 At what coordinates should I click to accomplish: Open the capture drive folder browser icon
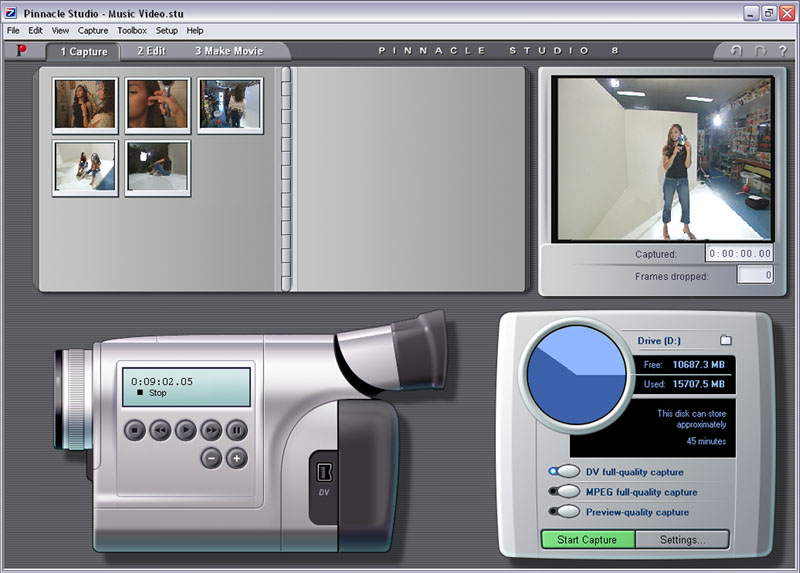pyautogui.click(x=726, y=341)
